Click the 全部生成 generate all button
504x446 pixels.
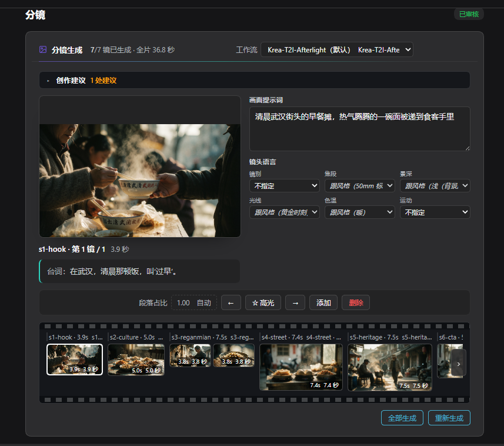402,418
